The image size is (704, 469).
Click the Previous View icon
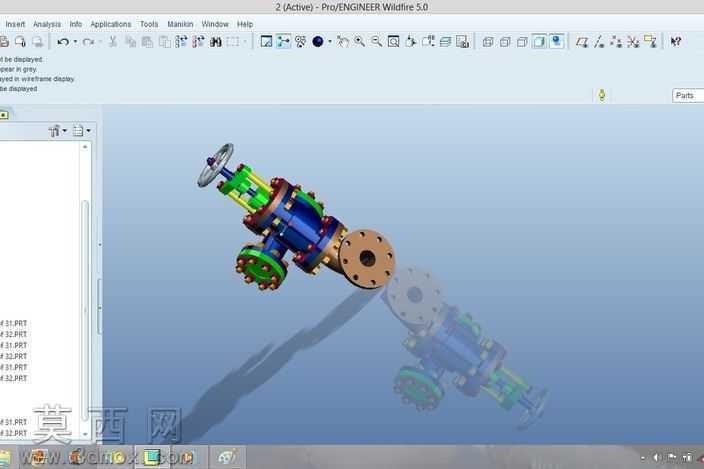pyautogui.click(x=343, y=42)
